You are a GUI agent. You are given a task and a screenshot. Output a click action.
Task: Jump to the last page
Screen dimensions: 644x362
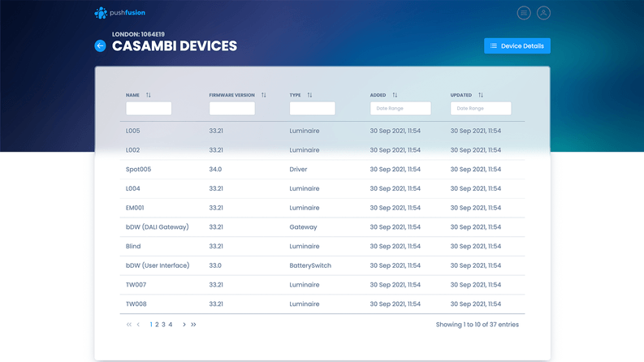[x=193, y=325]
